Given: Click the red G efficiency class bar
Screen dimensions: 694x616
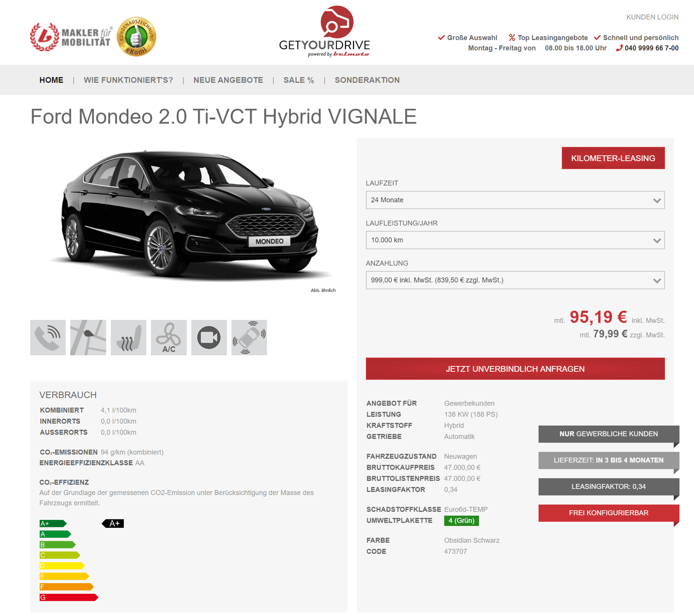Looking at the screenshot, I should [x=69, y=597].
